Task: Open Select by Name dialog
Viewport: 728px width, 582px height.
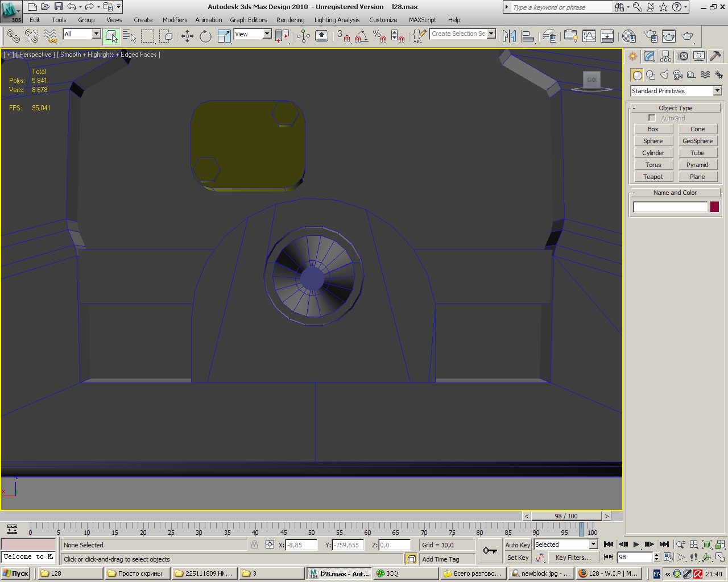Action: 130,36
